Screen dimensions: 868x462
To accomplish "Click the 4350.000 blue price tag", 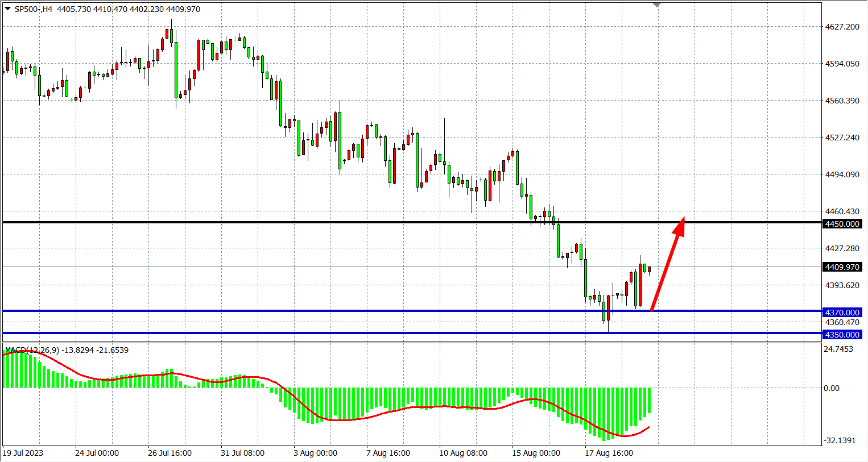I will point(842,335).
